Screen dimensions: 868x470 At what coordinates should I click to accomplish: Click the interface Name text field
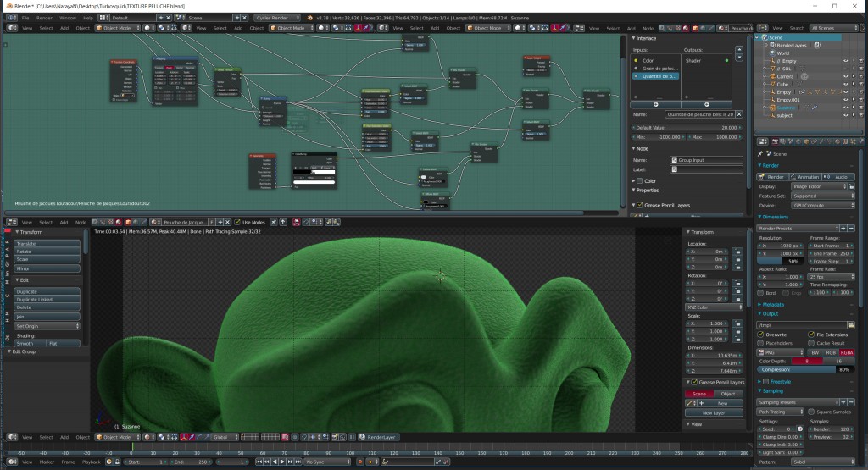[x=700, y=114]
